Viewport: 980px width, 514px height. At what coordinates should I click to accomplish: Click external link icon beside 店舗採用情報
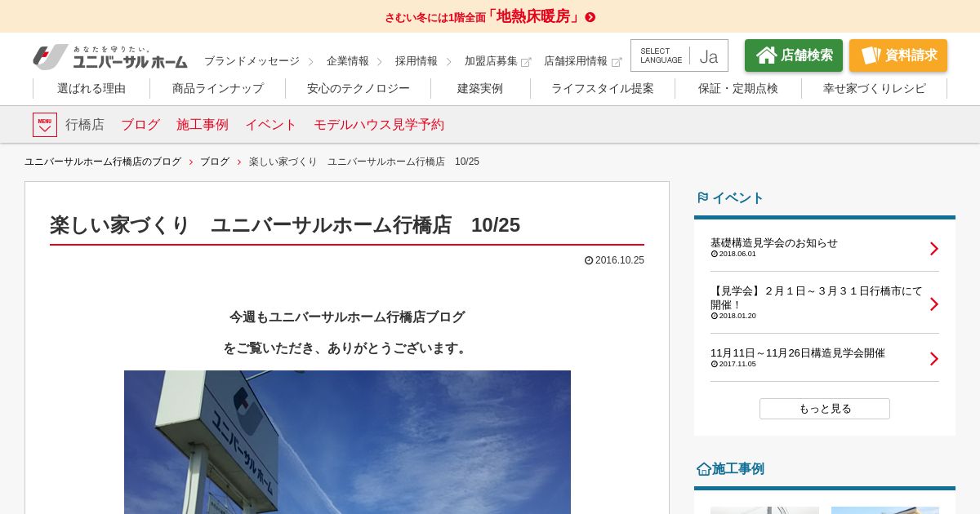pyautogui.click(x=617, y=62)
